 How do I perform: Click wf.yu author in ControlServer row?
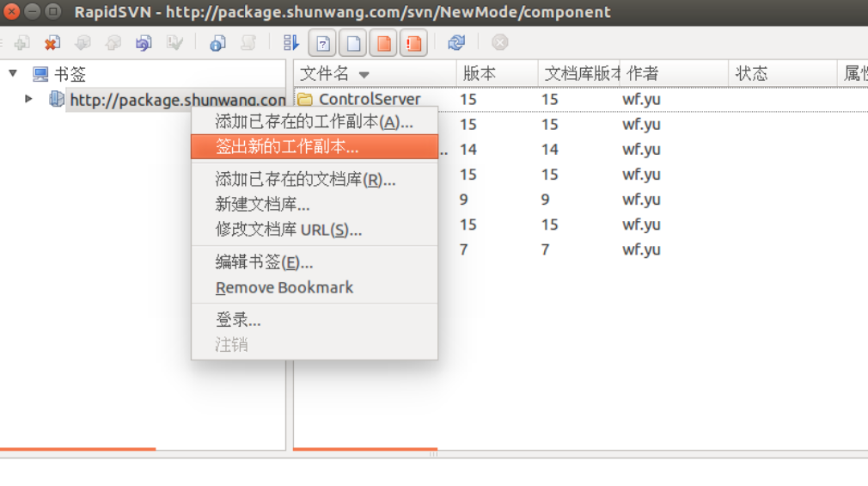(641, 100)
